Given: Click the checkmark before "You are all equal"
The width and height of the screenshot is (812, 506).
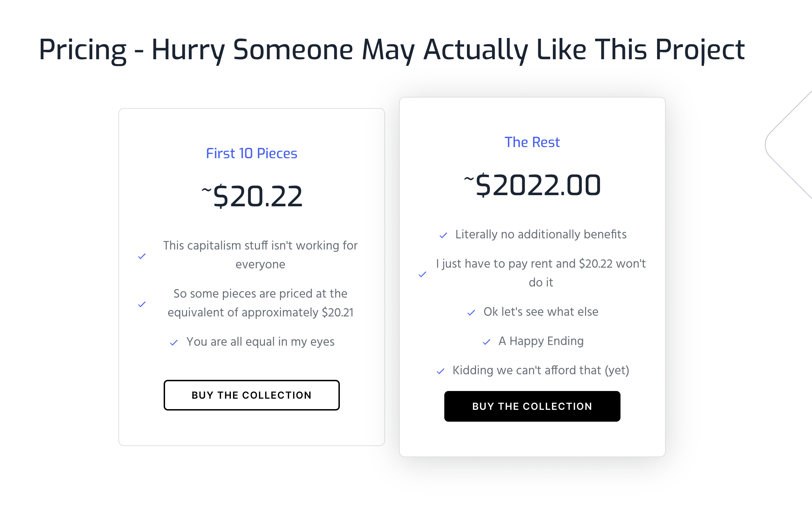Looking at the screenshot, I should tap(174, 343).
